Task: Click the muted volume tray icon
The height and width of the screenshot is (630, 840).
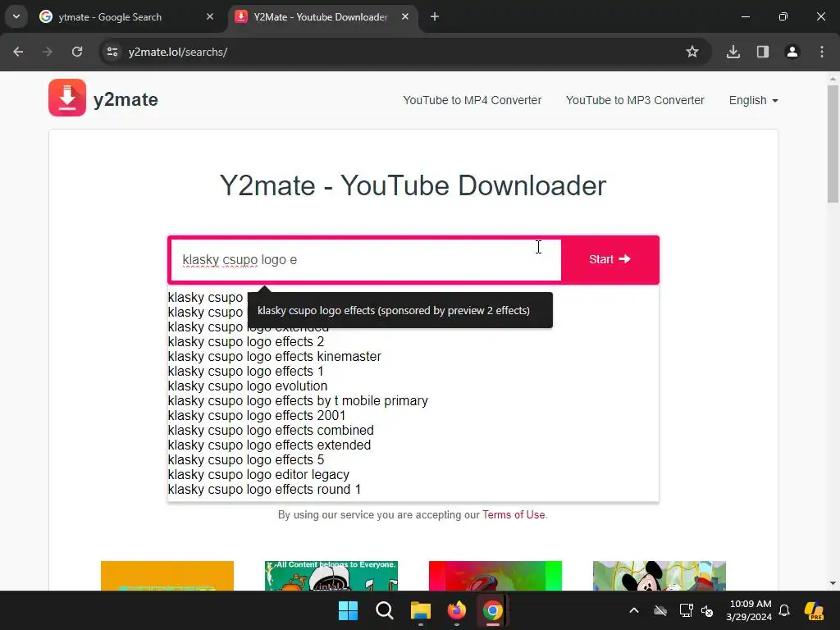Action: click(707, 610)
